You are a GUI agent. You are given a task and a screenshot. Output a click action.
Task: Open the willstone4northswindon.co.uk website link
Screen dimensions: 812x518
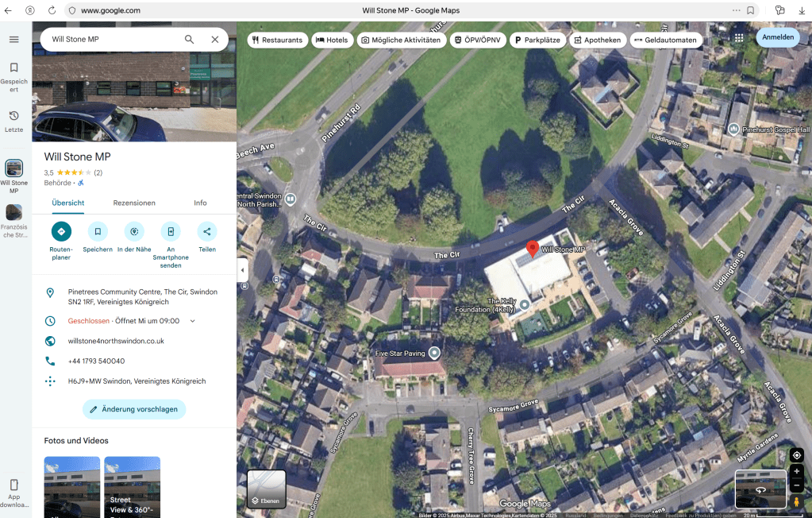point(116,341)
